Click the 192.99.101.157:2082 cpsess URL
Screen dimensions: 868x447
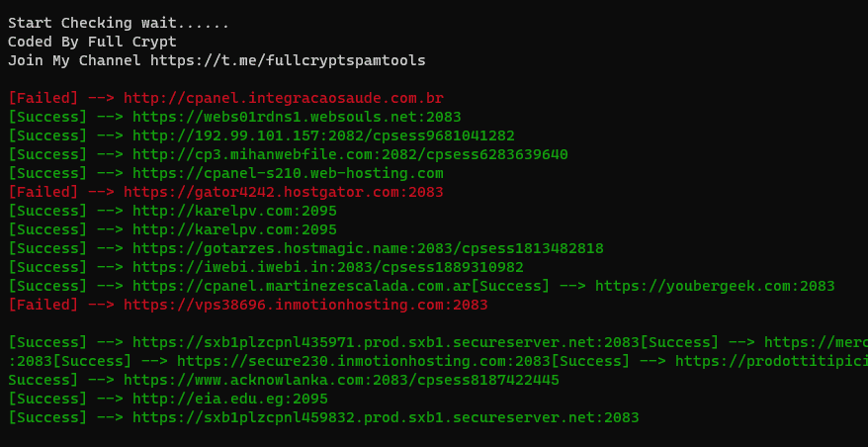click(x=323, y=135)
